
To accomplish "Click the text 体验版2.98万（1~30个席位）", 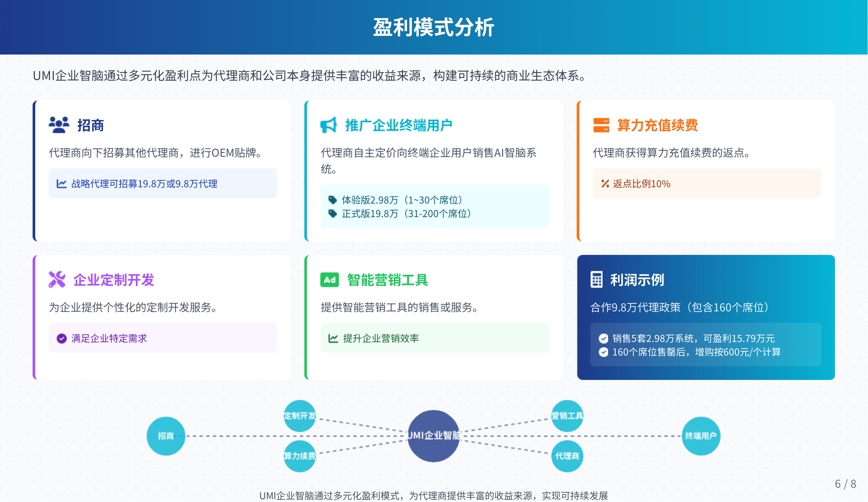I will click(404, 200).
